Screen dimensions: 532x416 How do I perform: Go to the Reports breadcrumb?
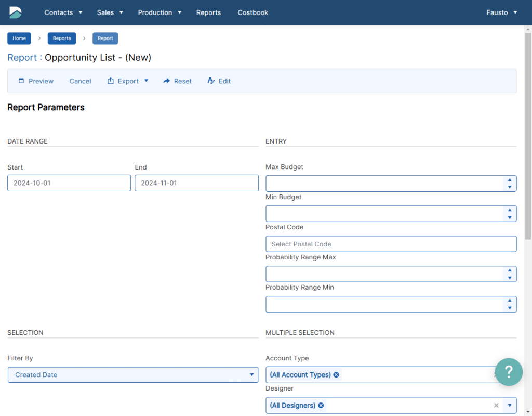coord(62,38)
